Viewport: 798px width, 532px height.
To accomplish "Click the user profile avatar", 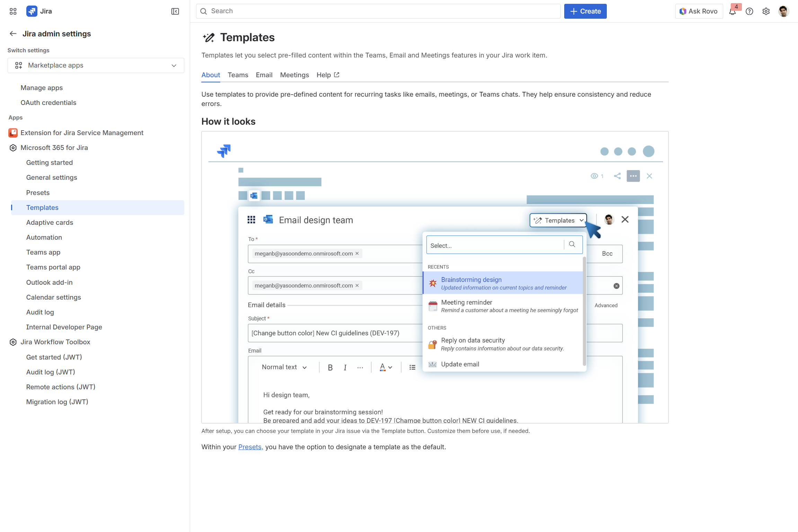I will point(783,11).
